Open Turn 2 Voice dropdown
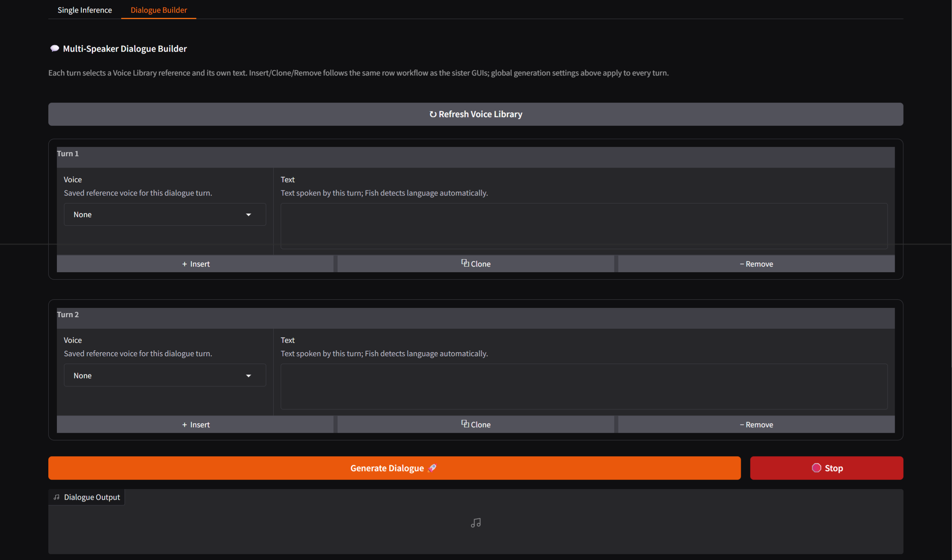The width and height of the screenshot is (952, 560). coord(165,375)
